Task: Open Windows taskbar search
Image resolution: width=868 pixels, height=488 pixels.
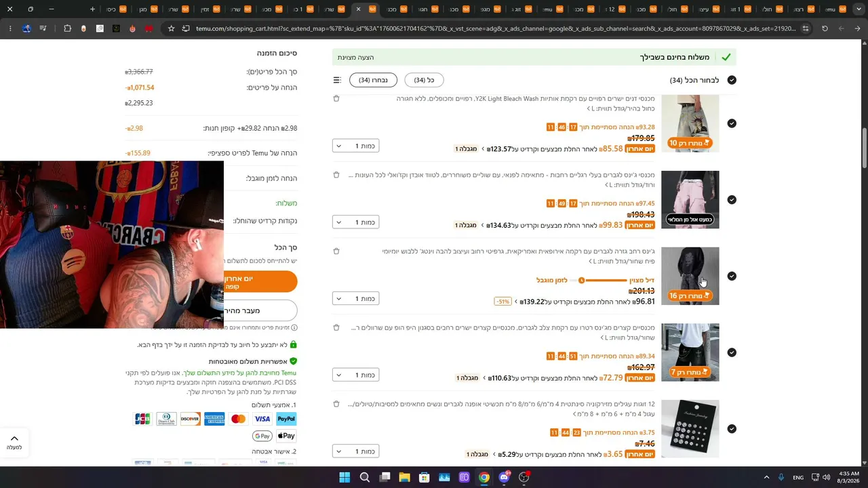Action: coord(365,477)
